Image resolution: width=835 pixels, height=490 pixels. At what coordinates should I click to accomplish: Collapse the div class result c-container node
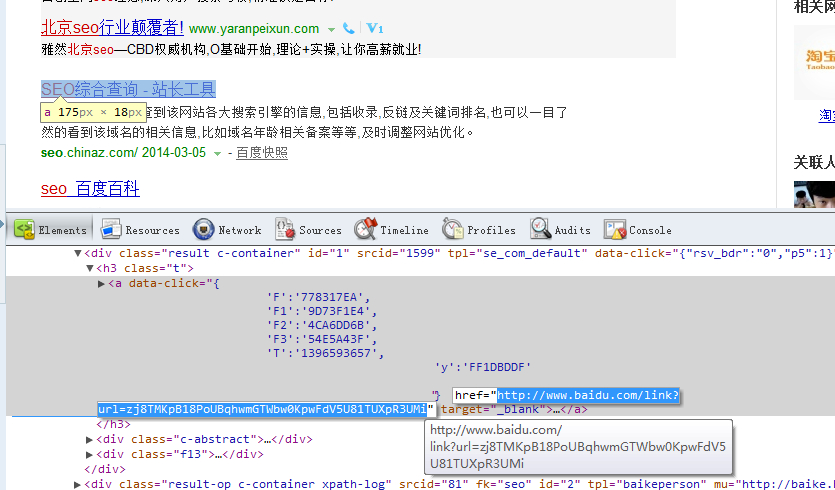point(78,253)
